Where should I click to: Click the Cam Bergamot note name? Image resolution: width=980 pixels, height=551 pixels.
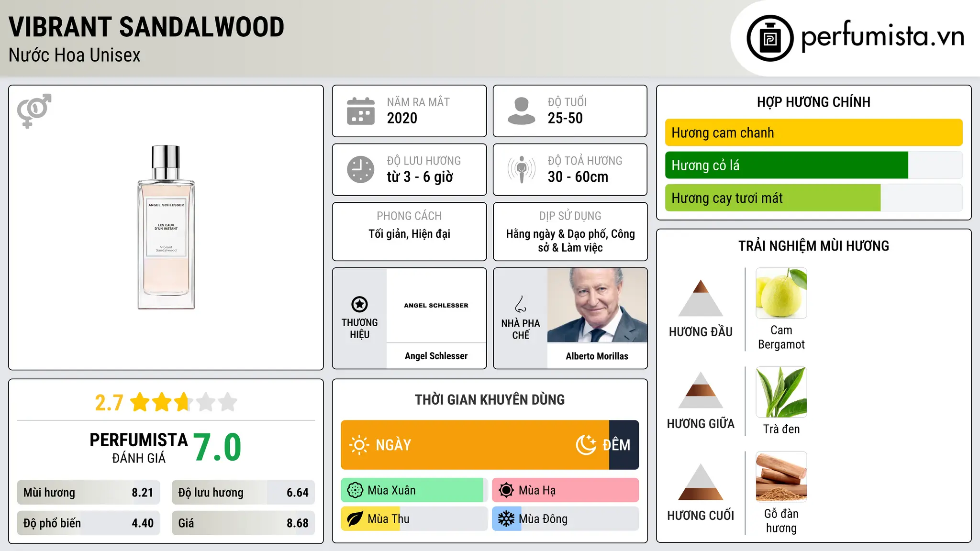pyautogui.click(x=781, y=337)
